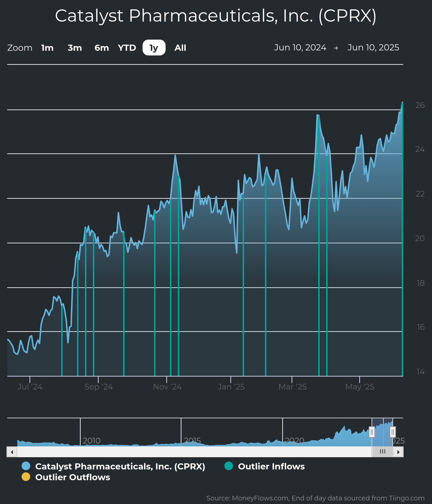432x504 pixels.
Task: Click the navigator right scroll arrow
Action: (398, 452)
